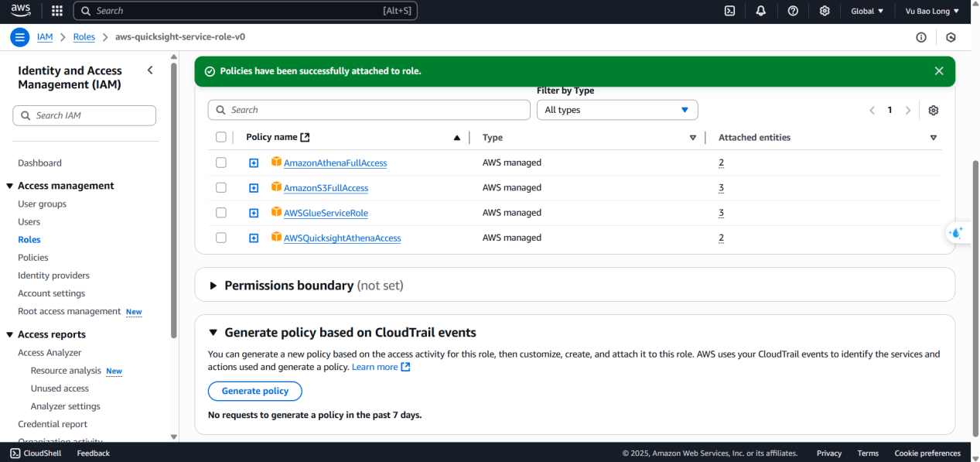Viewport: 980px width, 462px height.
Task: Open Users in the sidebar
Action: pyautogui.click(x=29, y=221)
